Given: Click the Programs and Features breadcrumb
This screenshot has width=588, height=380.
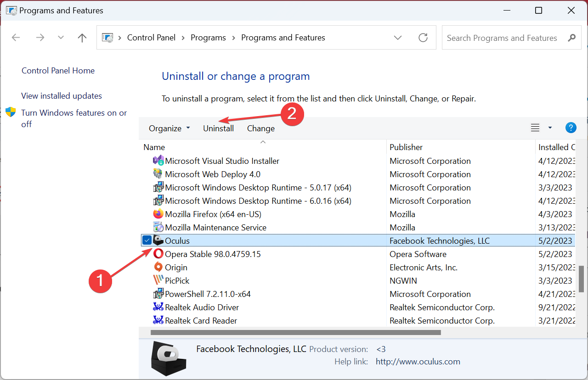Looking at the screenshot, I should pyautogui.click(x=283, y=38).
